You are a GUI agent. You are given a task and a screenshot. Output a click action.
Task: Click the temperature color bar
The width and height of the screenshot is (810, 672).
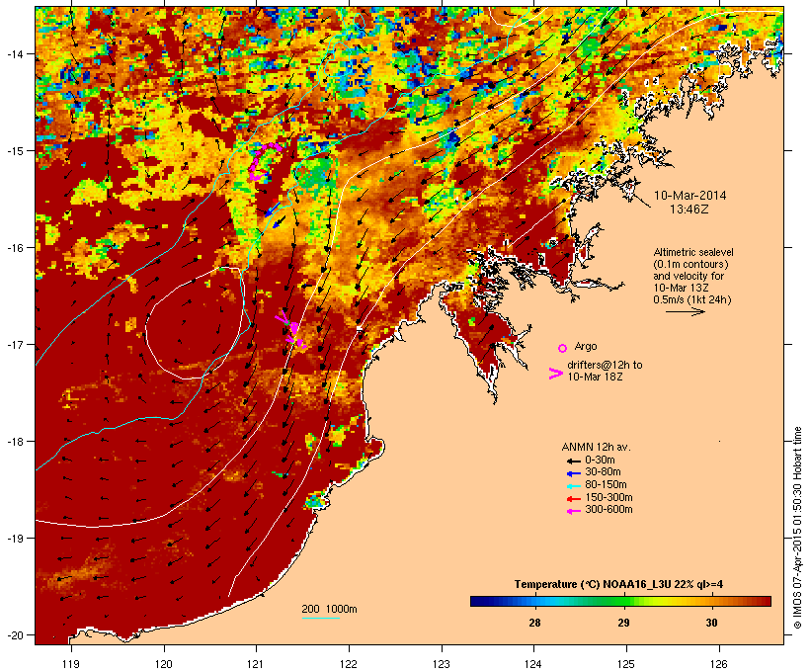coord(620,601)
